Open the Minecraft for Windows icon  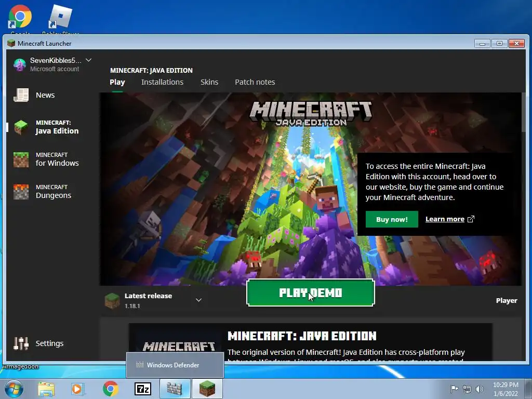[21, 159]
